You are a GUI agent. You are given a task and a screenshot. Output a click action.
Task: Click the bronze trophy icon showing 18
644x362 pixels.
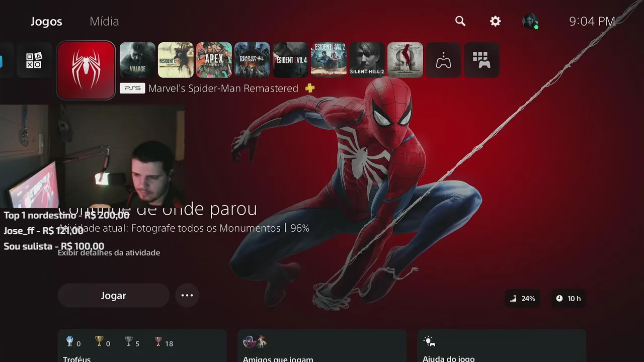(158, 342)
